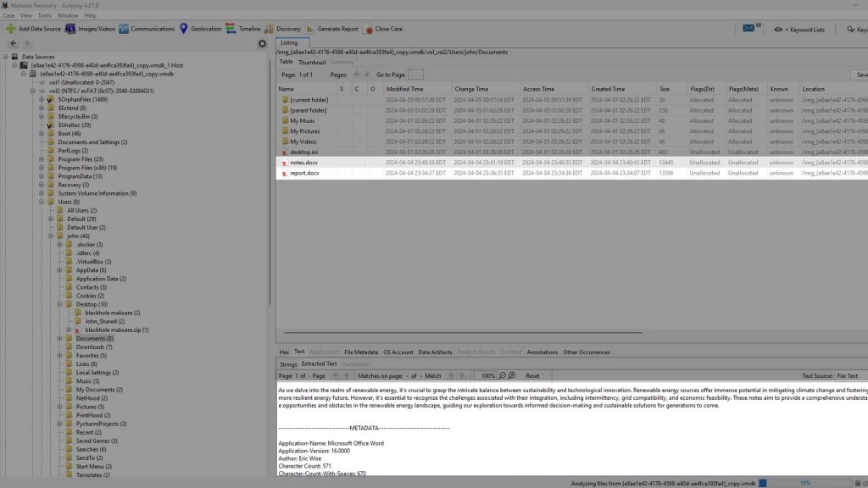Switch to the Thumbnail view tab
The width and height of the screenshot is (868, 488).
point(311,62)
